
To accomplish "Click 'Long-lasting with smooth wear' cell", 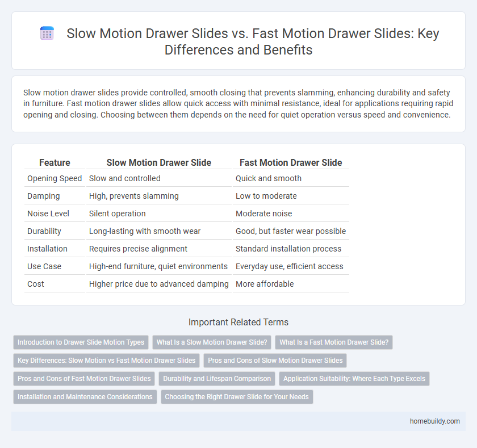I will pos(159,231).
